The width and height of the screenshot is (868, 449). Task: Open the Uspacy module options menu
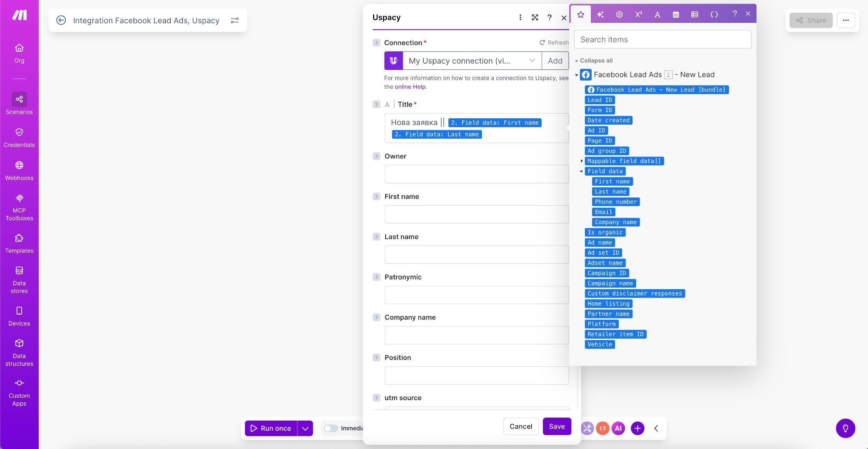(x=520, y=17)
